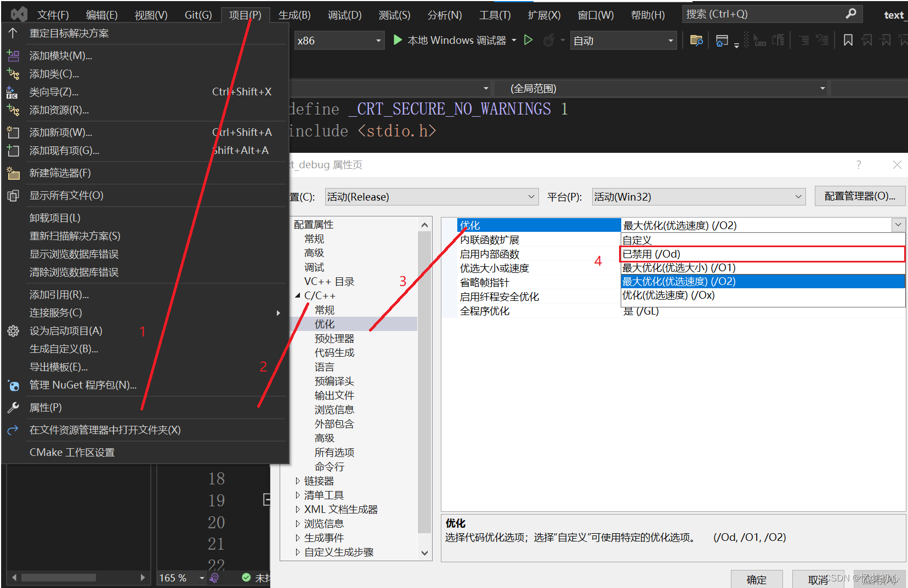Open the 工具(T) menu
The height and width of the screenshot is (588, 908).
[x=495, y=15]
